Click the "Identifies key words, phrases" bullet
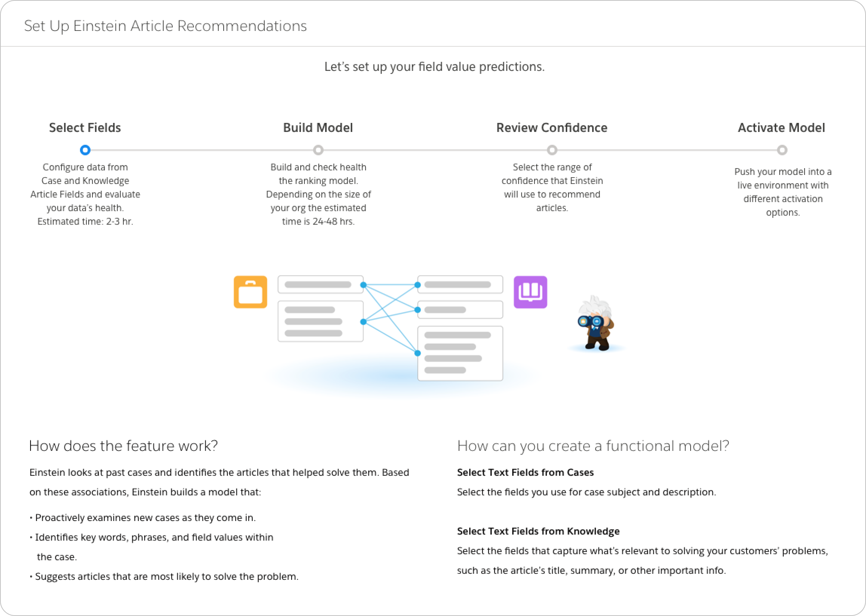The width and height of the screenshot is (866, 616). coord(151,547)
